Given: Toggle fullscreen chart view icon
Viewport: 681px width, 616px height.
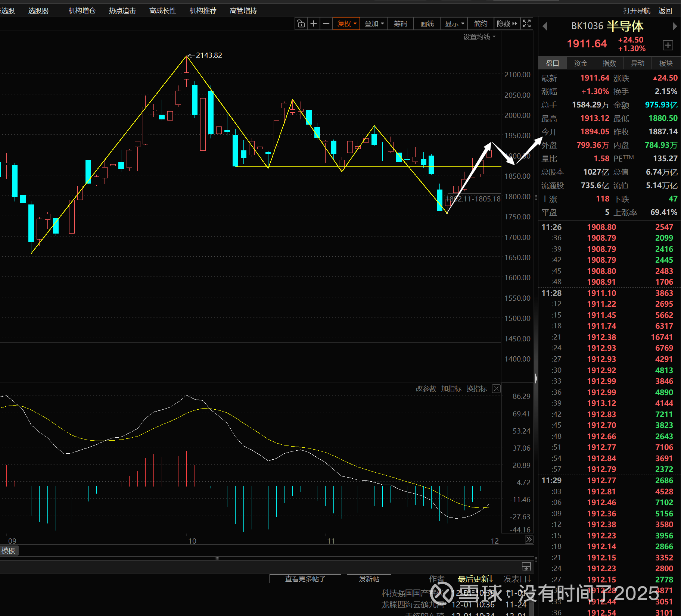Looking at the screenshot, I should coord(527,24).
